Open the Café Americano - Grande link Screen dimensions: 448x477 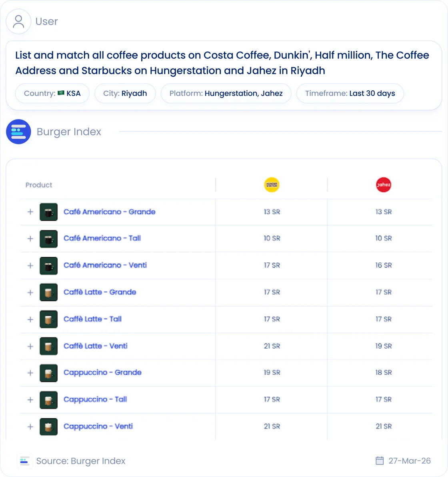pos(109,212)
